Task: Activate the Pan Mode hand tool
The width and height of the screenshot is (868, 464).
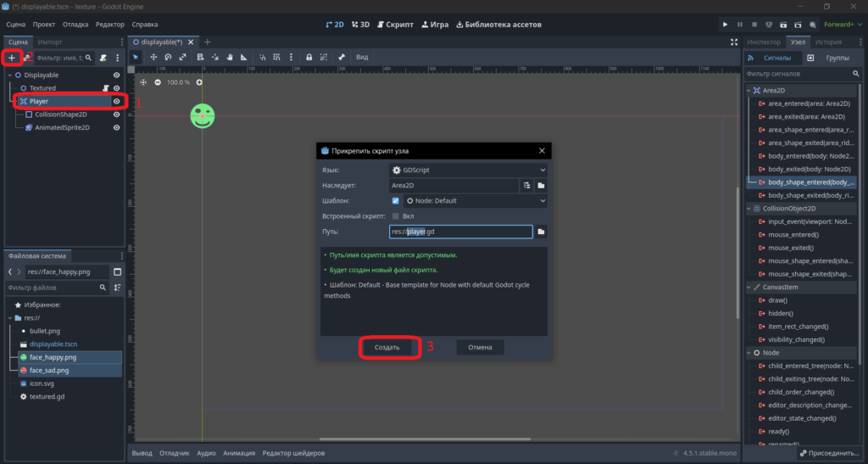Action: (x=229, y=57)
